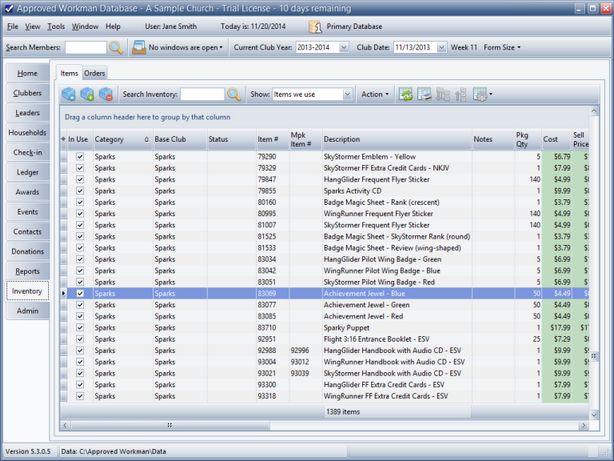Sort by the Cost column header
The width and height of the screenshot is (614, 461).
coord(557,139)
